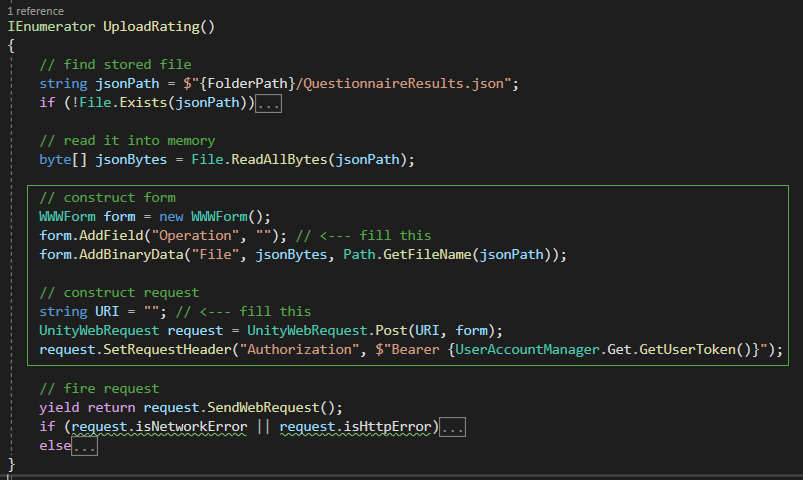The image size is (803, 480).
Task: Expand collapsed else block
Action: point(84,446)
